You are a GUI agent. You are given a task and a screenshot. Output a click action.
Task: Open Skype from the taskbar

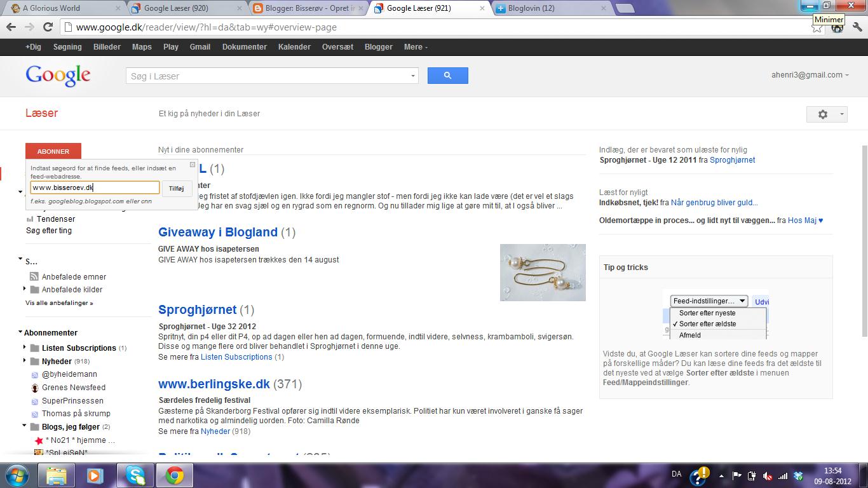tap(135, 475)
